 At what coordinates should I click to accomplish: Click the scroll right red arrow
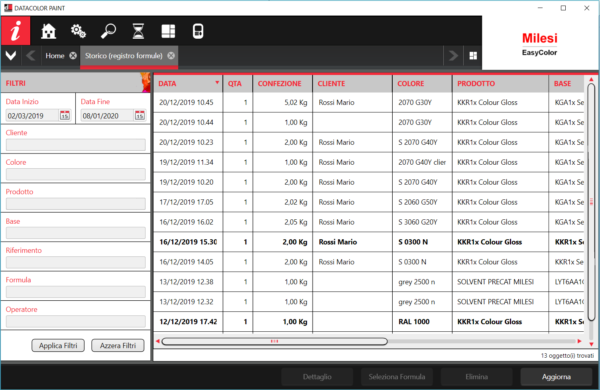coord(579,341)
